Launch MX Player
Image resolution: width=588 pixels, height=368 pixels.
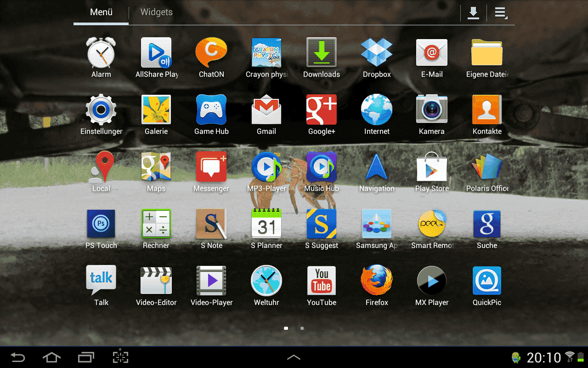[432, 286]
